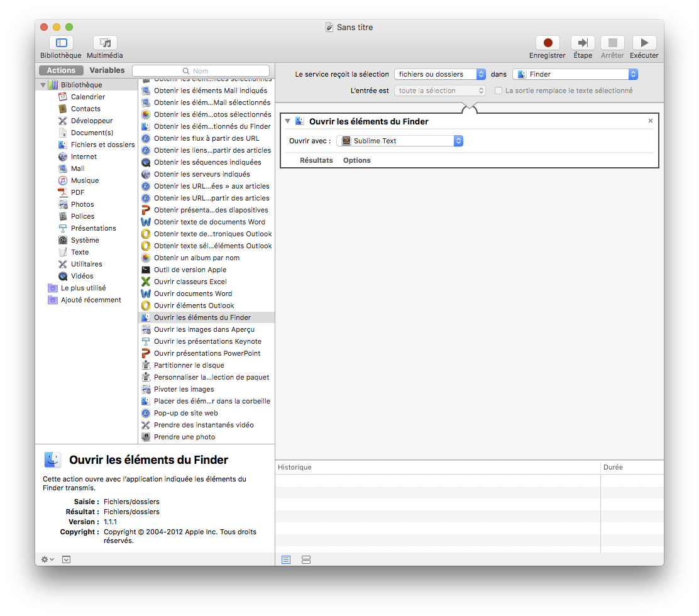The height and width of the screenshot is (616, 699).
Task: Select 'Outil de version Apple' action
Action: pyautogui.click(x=206, y=270)
